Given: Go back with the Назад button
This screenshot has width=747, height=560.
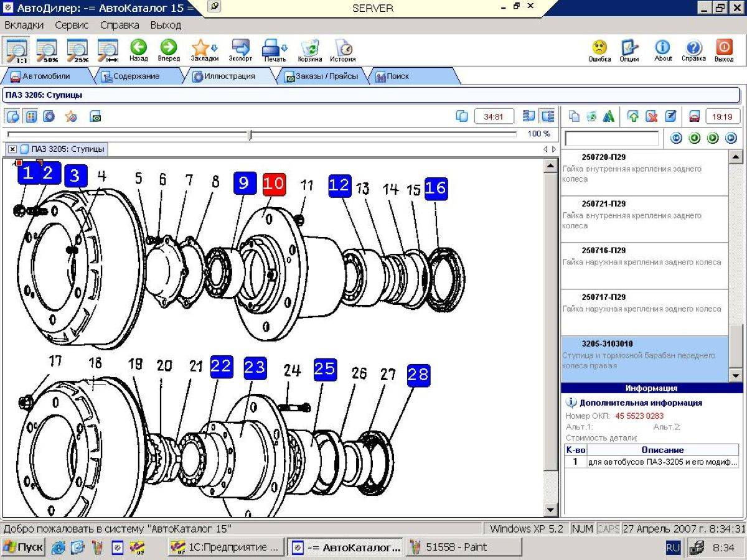Looking at the screenshot, I should click(138, 50).
